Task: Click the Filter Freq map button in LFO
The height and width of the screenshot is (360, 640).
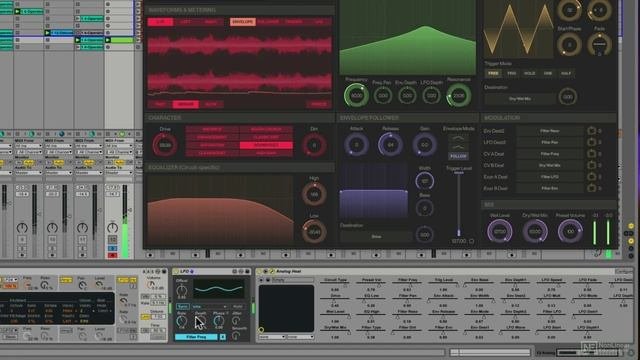Action: [196, 337]
